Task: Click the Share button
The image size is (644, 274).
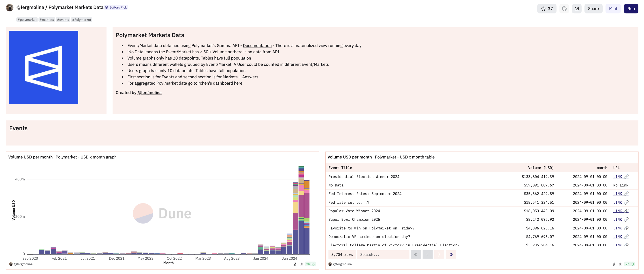Action: pyautogui.click(x=593, y=9)
